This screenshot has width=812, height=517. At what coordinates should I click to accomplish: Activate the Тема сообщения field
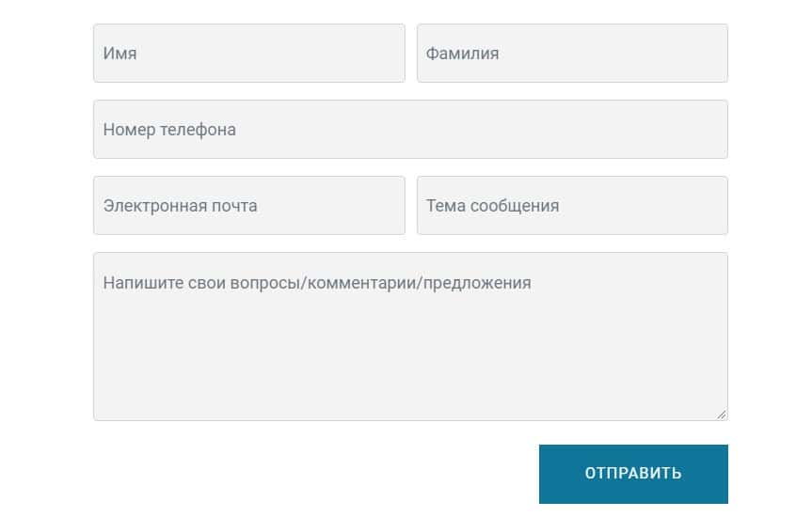(572, 206)
